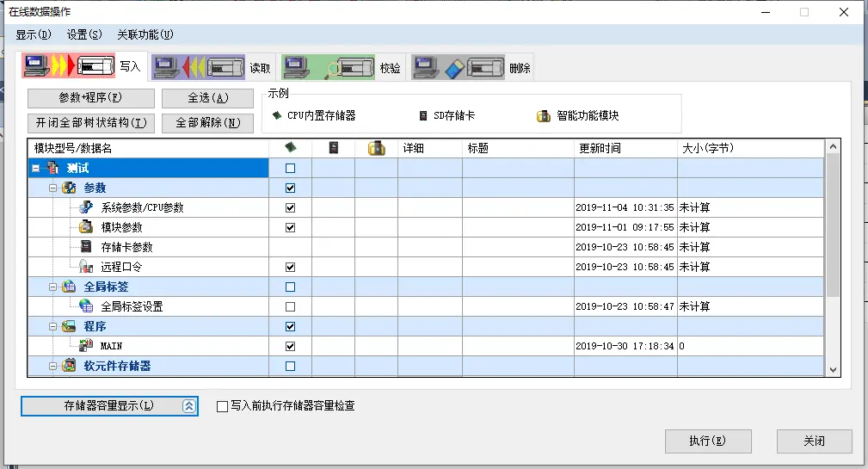Collapse the 全局标签 tree node
The image size is (868, 469).
point(52,287)
